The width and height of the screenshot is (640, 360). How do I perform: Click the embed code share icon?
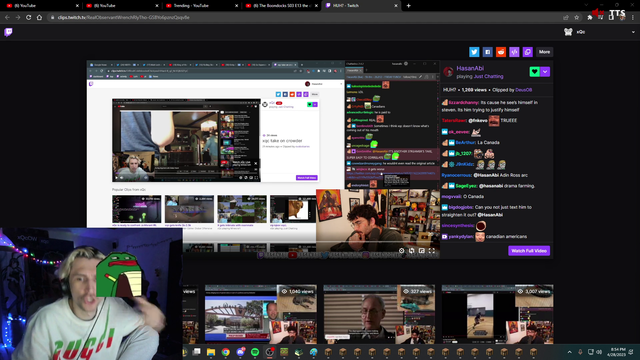click(x=514, y=52)
